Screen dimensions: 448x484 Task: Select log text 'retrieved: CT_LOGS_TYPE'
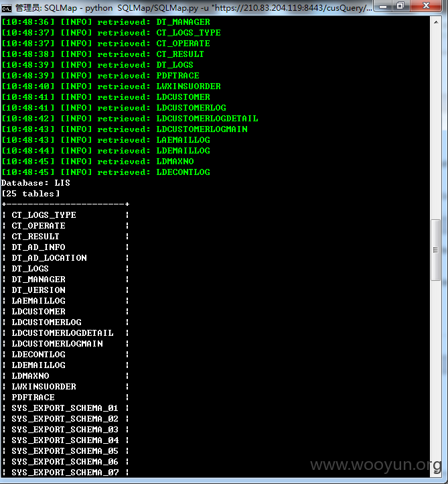click(159, 33)
